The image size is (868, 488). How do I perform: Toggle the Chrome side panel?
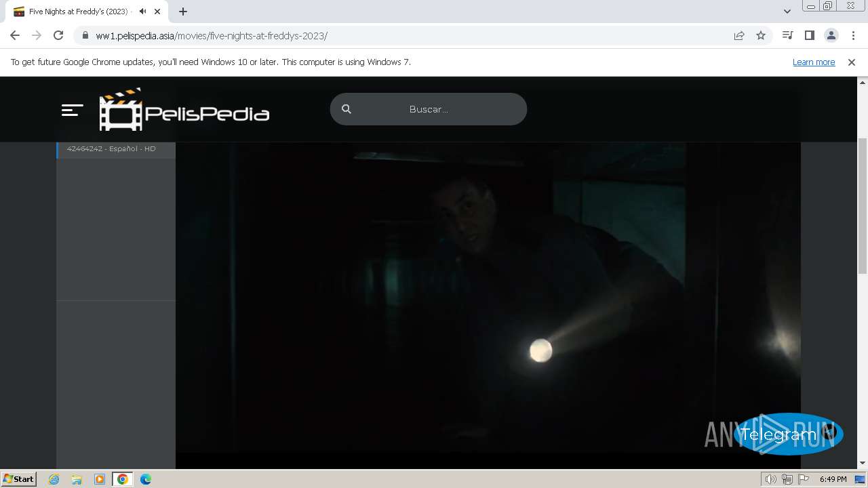[x=809, y=36]
